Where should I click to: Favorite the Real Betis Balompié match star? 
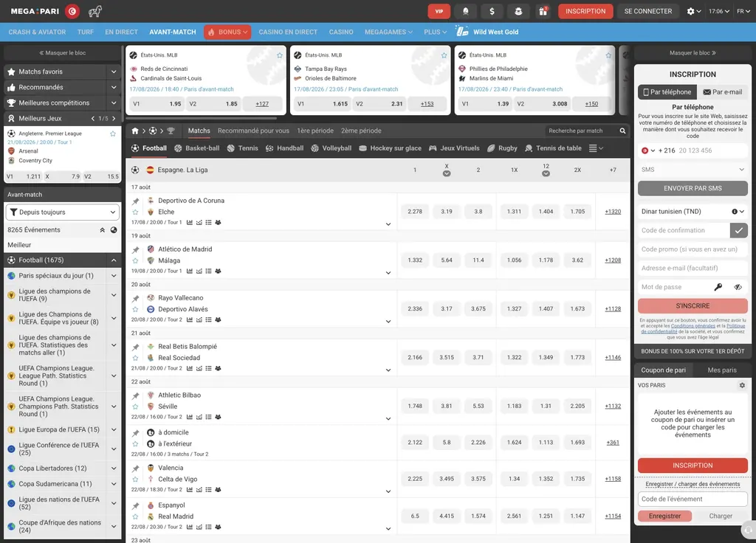point(136,358)
